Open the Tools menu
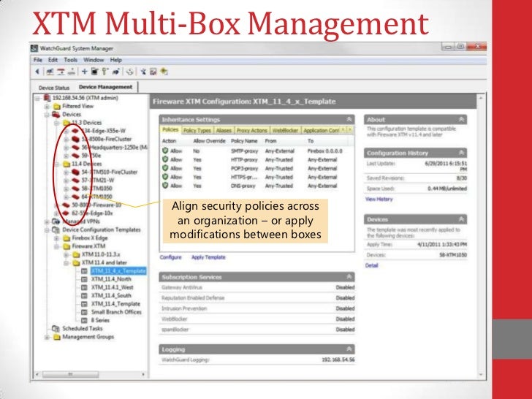Image resolution: width=532 pixels, height=399 pixels. coord(71,60)
